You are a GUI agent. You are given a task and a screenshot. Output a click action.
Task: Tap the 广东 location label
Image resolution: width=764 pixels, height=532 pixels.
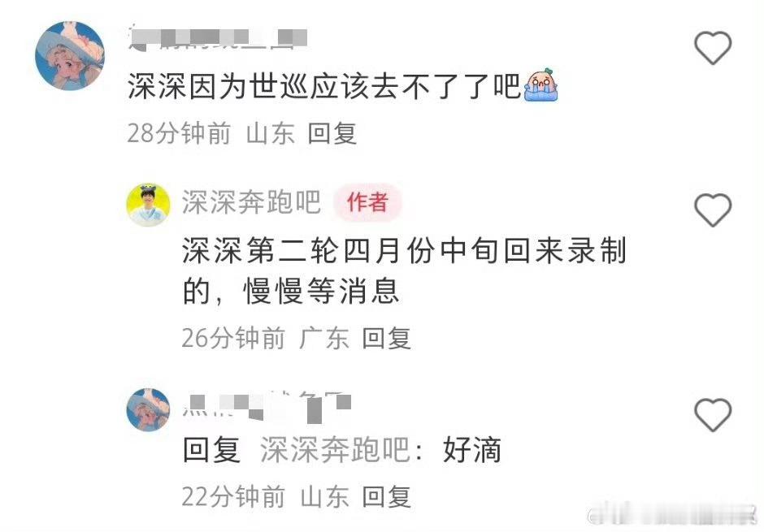coord(324,338)
